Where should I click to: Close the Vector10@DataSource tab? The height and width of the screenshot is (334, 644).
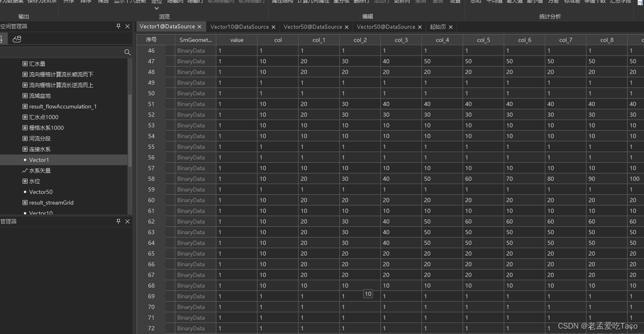273,27
